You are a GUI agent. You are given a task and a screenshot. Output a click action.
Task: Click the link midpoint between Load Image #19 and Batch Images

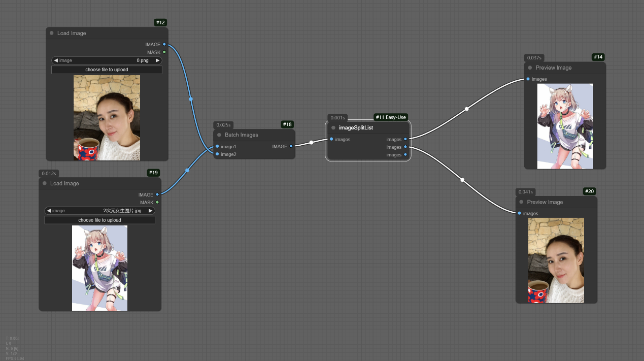pos(187,171)
